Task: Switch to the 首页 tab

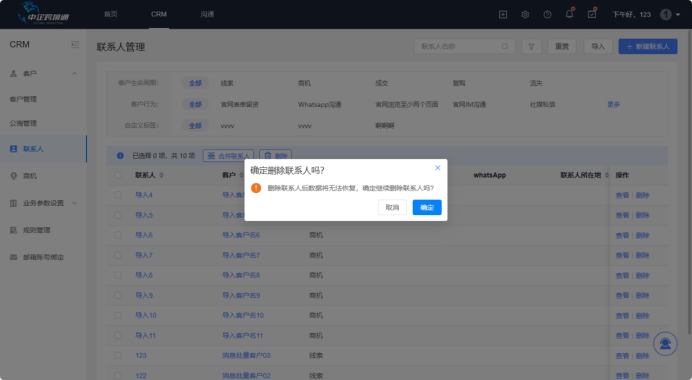Action: tap(111, 14)
